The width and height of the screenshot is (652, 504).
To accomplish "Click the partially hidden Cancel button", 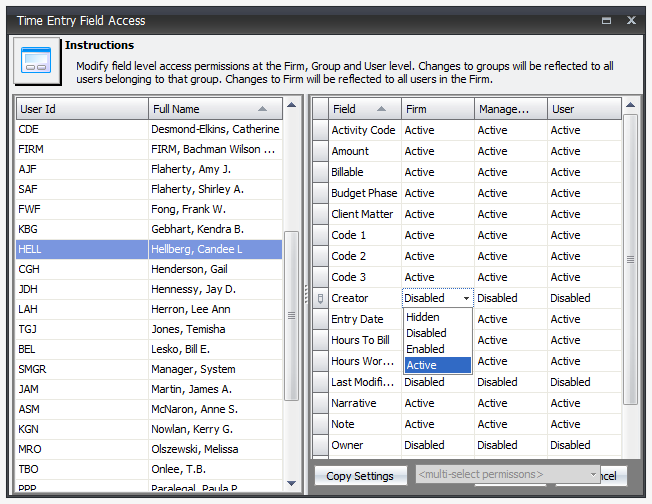I will [x=616, y=475].
